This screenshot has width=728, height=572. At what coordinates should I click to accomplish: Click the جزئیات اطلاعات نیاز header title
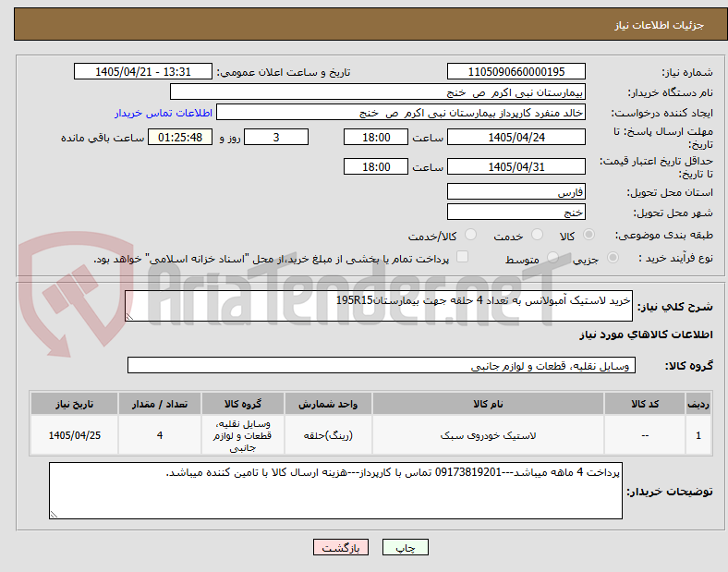coord(660,25)
